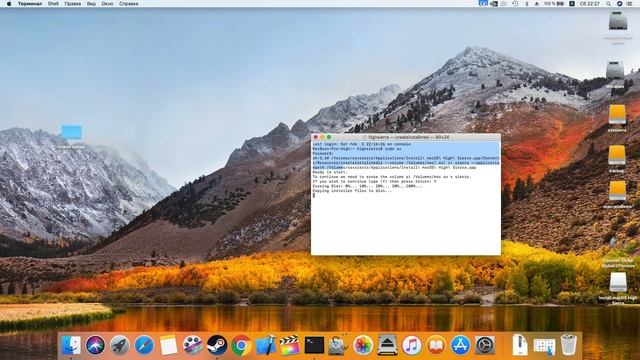
Task: Select the backup orange drive on desktop
Action: [x=617, y=156]
